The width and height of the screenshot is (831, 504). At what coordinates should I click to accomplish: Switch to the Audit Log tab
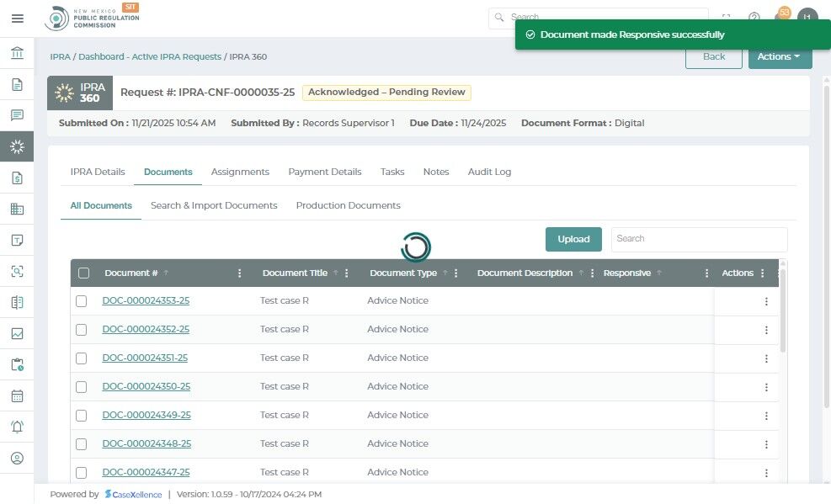point(489,172)
